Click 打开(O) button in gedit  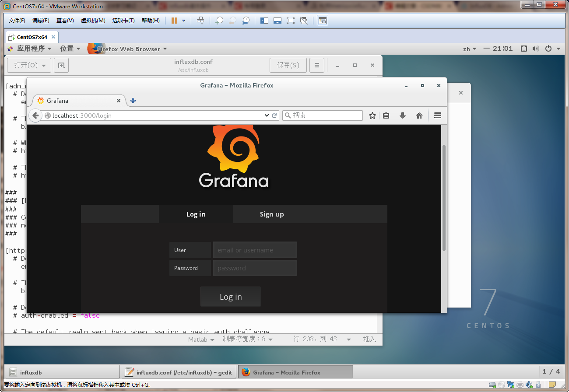point(29,65)
